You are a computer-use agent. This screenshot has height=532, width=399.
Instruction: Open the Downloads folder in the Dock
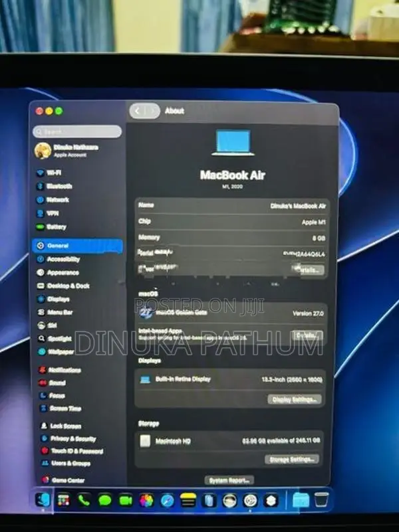pyautogui.click(x=301, y=500)
